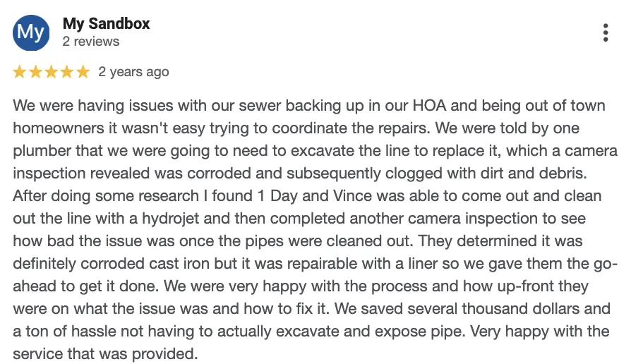Click the "2 years ago" timestamp
The image size is (631, 364).
click(133, 72)
